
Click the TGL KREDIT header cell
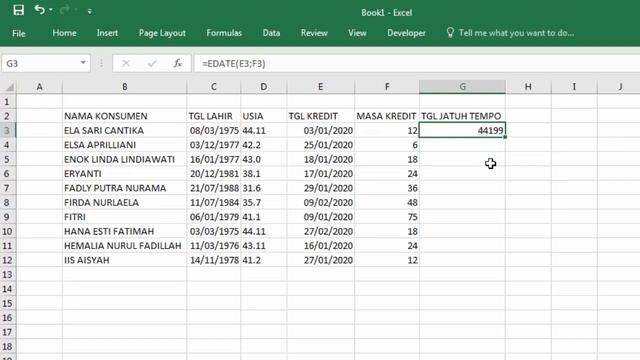pyautogui.click(x=320, y=116)
